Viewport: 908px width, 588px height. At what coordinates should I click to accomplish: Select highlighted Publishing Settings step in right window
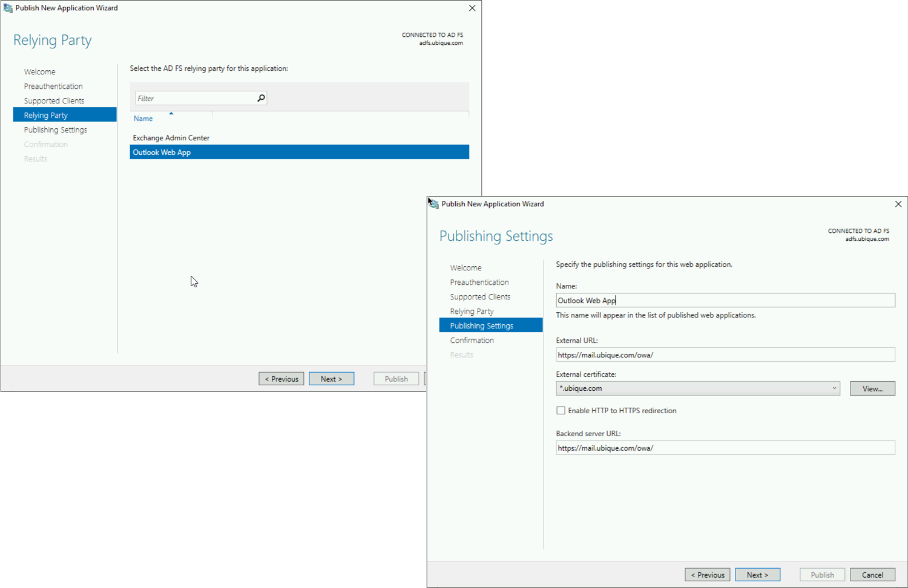coord(491,325)
